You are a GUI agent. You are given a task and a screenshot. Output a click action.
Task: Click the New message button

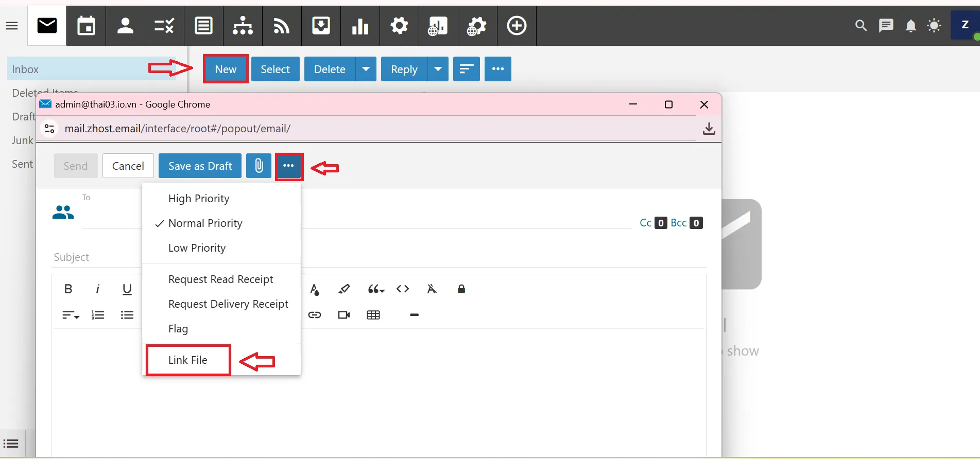(226, 69)
